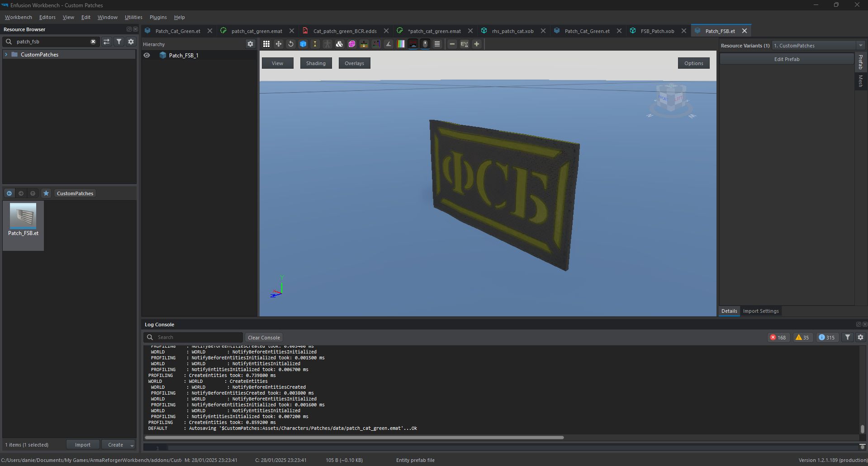
Task: Open the grid settings icon in viewport toolbar
Action: [266, 44]
